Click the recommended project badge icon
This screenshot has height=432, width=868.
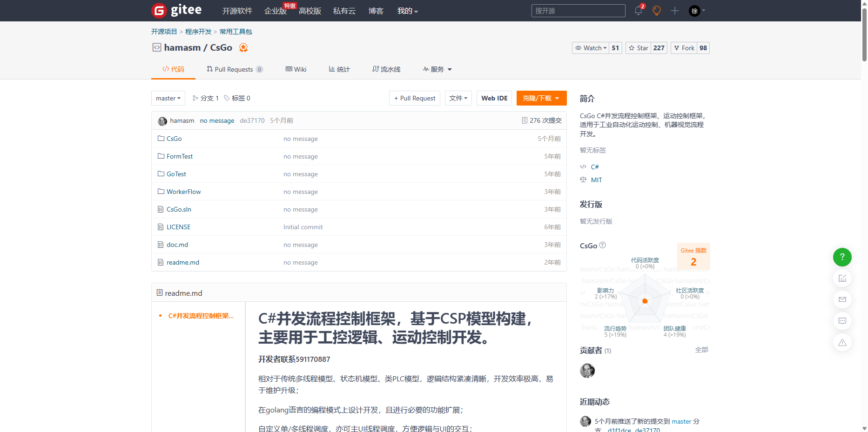click(243, 47)
